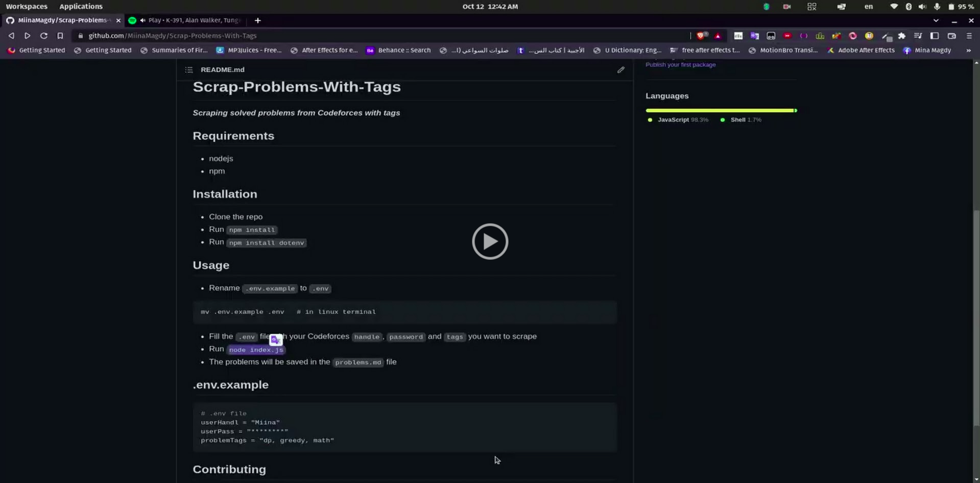Open the MP3Juices bookmark
Screen dimensions: 980x483
click(x=249, y=50)
